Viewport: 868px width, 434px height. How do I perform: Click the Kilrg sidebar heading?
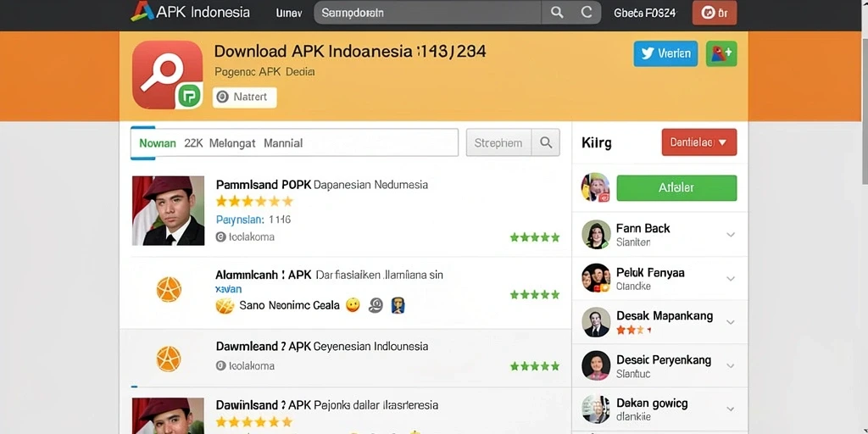point(597,142)
